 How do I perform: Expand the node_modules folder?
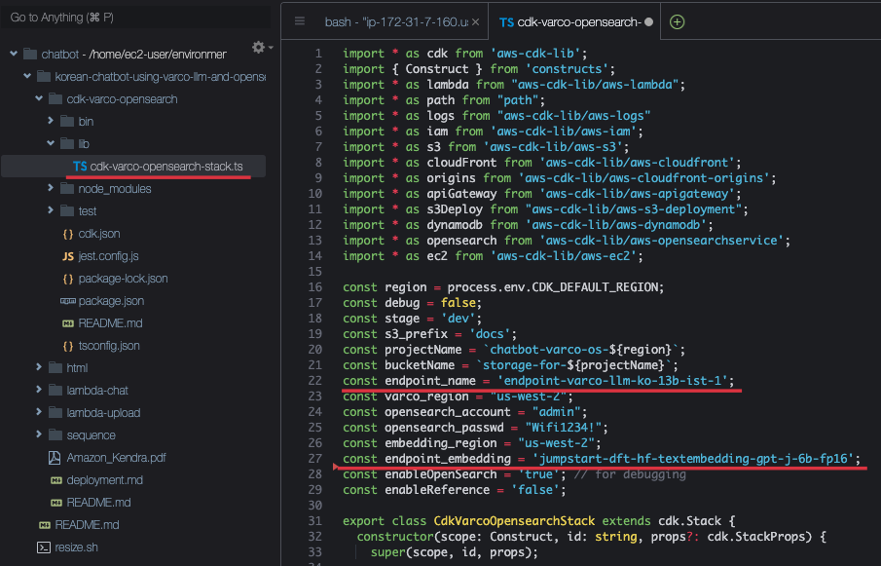pyautogui.click(x=52, y=189)
